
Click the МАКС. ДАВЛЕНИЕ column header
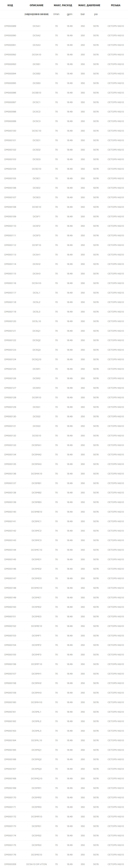[x=89, y=5]
